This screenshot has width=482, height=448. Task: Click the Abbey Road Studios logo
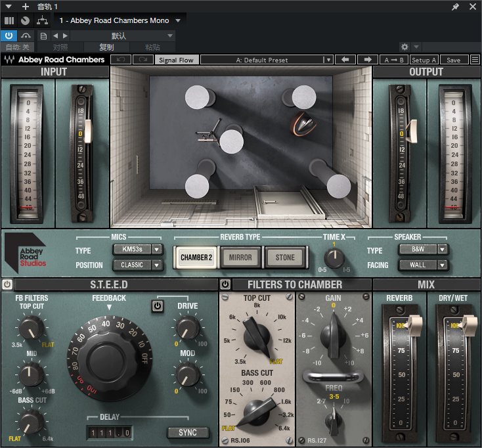pos(26,253)
